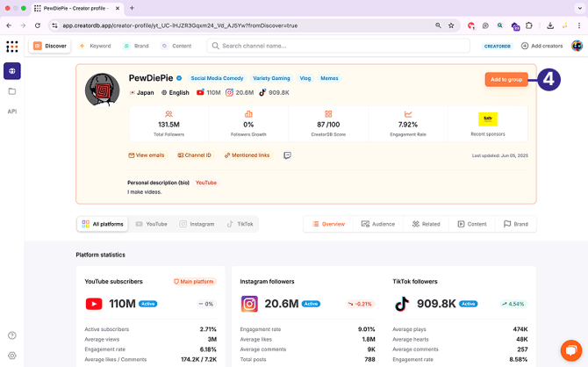Click the browser address bar URL
The height and width of the screenshot is (367, 588).
click(180, 25)
